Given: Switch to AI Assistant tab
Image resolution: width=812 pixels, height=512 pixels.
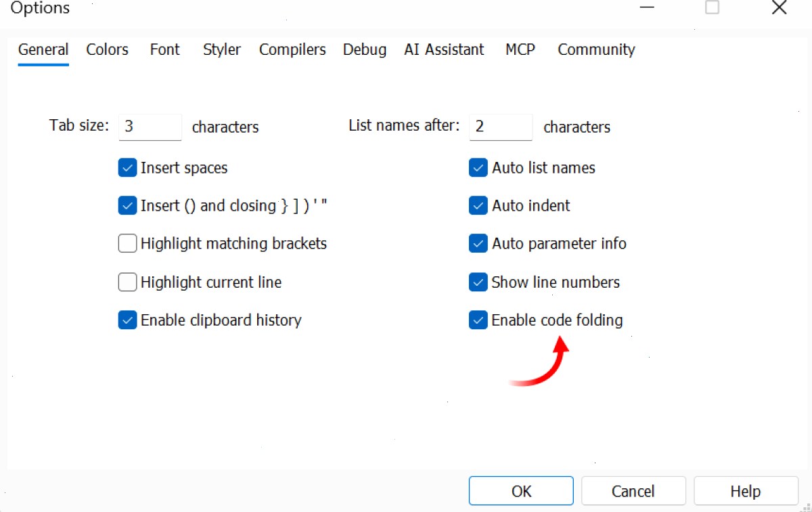Looking at the screenshot, I should pyautogui.click(x=444, y=49).
